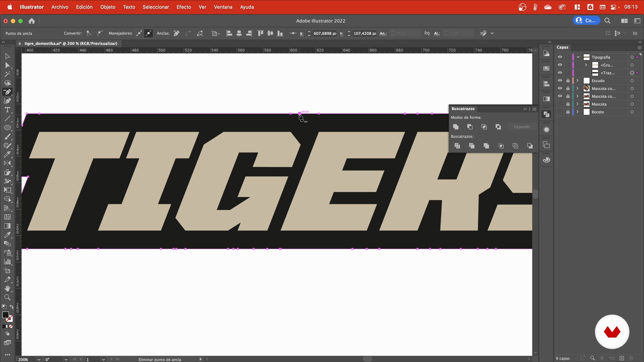The image size is (644, 362).
Task: Select the Type tool in toolbar
Action: click(x=7, y=110)
